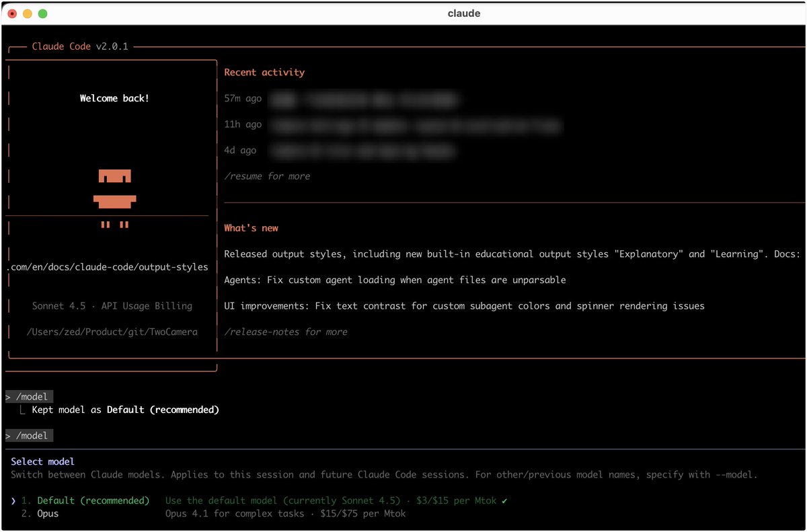Click the 11h ago recent activity entry
Viewport: 807px width, 532px height.
tap(392, 124)
